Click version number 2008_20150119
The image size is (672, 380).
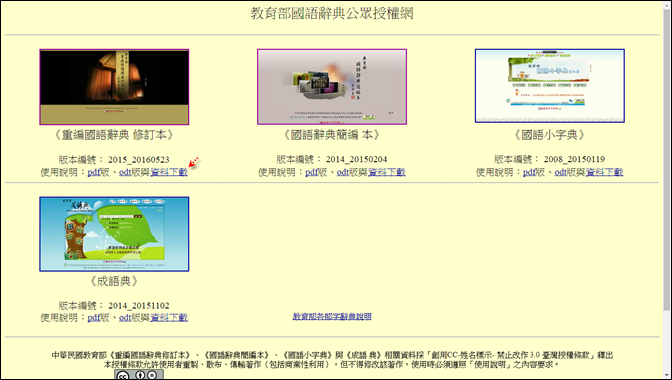[x=574, y=160]
